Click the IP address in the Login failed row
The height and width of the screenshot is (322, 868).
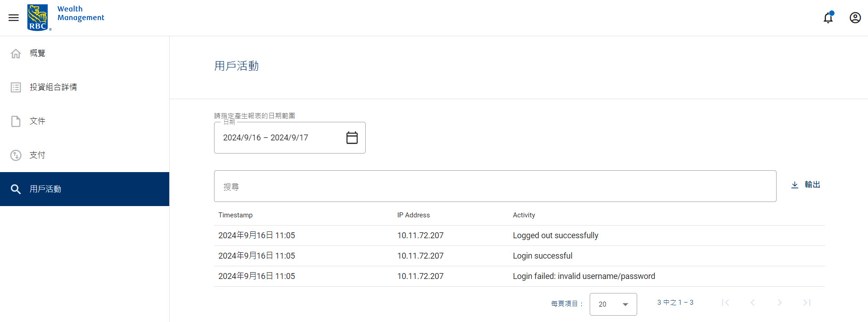coord(420,276)
